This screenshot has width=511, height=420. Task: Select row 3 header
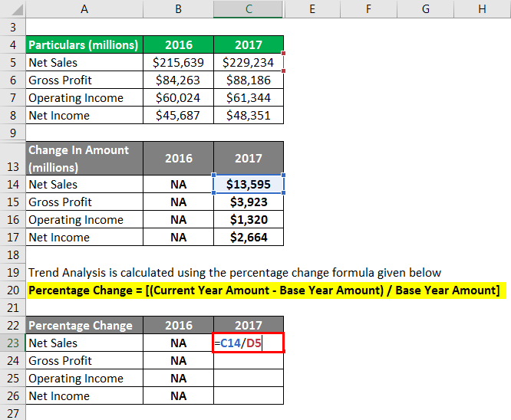[x=13, y=27]
